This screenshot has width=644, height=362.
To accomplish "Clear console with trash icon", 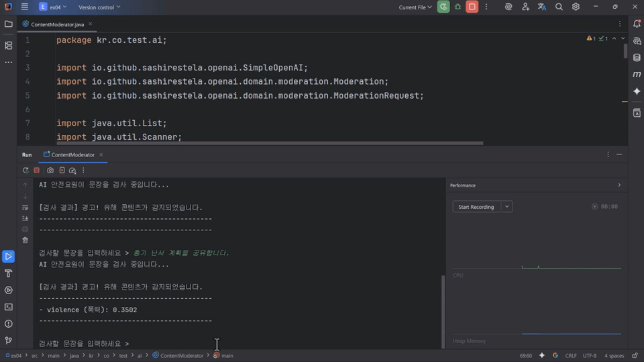I will tap(25, 240).
